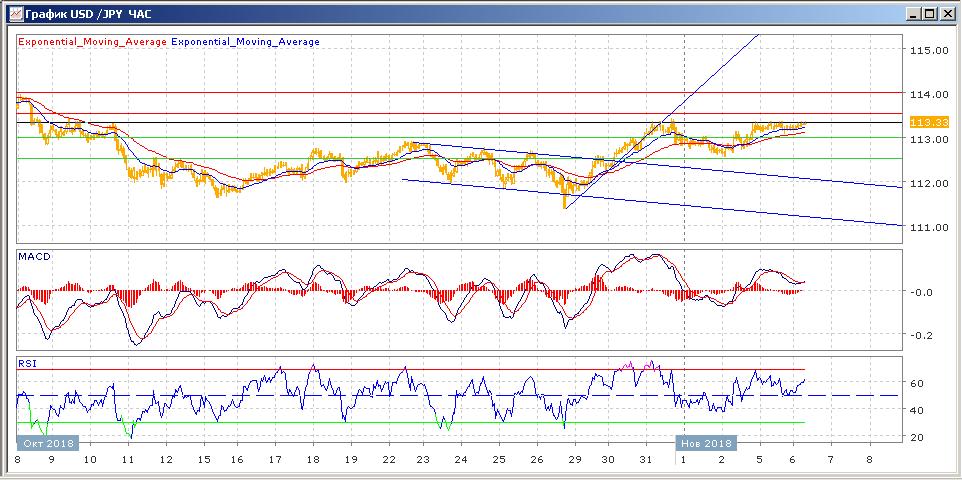
Task: Click the blue Exponential_Moving_Average legend label
Action: coord(245,42)
